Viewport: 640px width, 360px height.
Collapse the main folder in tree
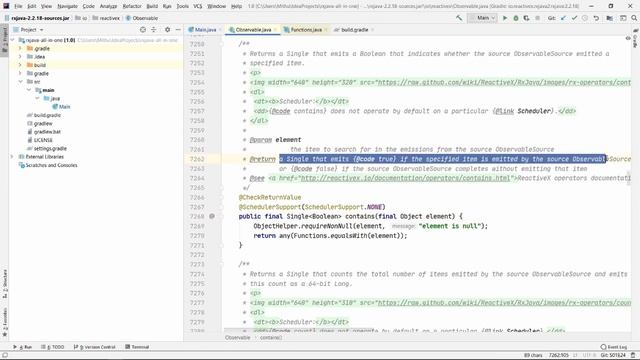(x=29, y=90)
